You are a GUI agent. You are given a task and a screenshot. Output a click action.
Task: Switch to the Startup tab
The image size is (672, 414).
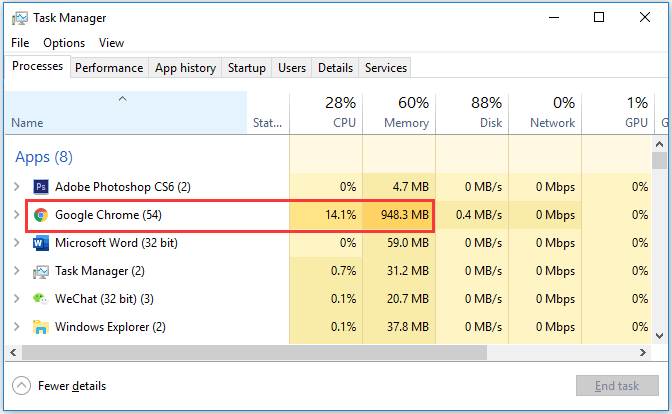(x=246, y=68)
